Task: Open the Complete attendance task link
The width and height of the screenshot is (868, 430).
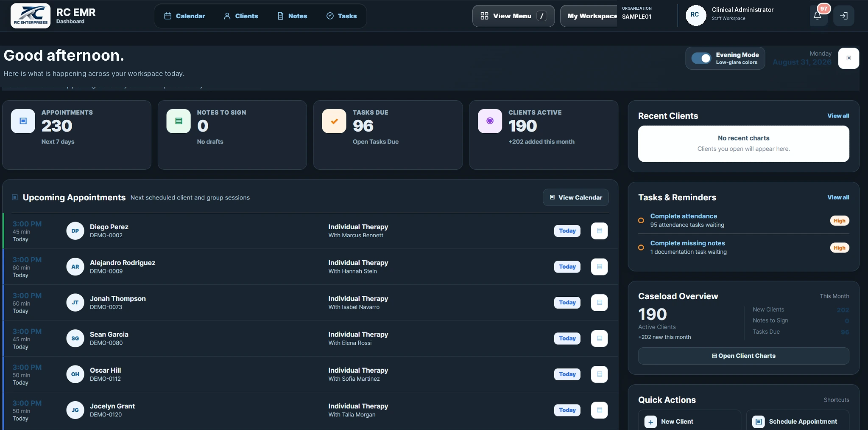Action: click(684, 216)
